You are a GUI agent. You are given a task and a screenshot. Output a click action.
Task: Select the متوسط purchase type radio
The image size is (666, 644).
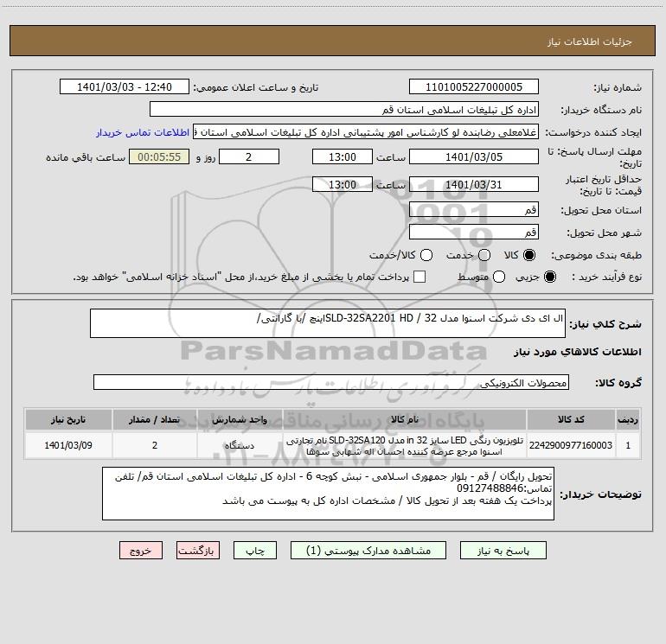[x=499, y=277]
